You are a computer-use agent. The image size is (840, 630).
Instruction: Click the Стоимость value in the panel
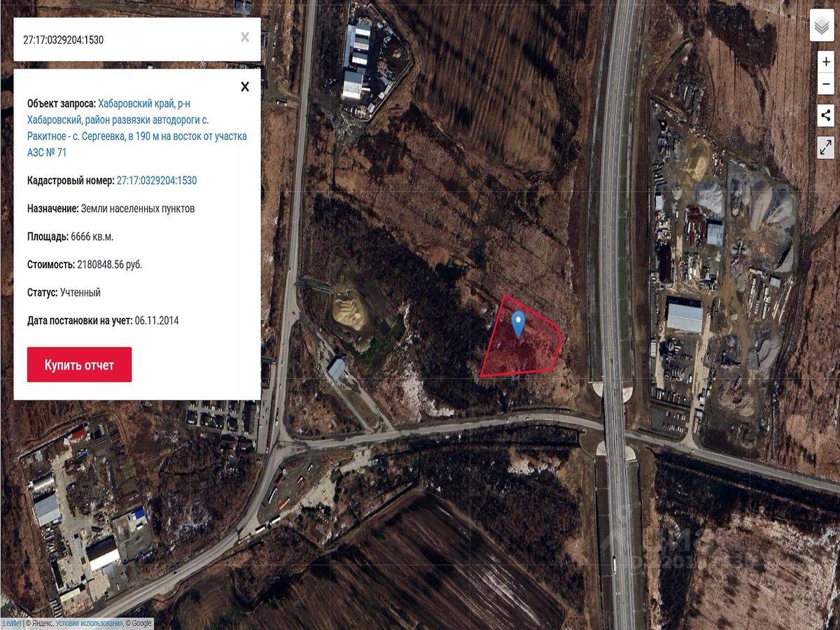pyautogui.click(x=109, y=265)
